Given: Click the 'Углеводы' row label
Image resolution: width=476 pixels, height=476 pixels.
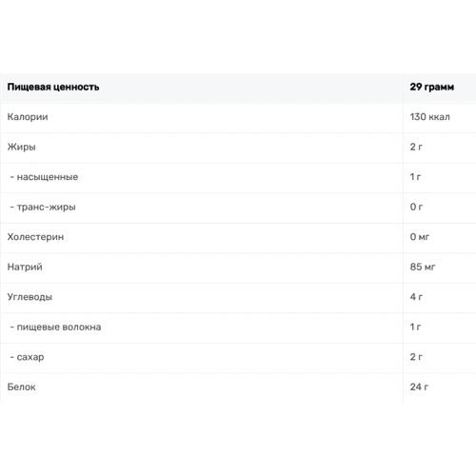Looking at the screenshot, I should coord(30,297).
